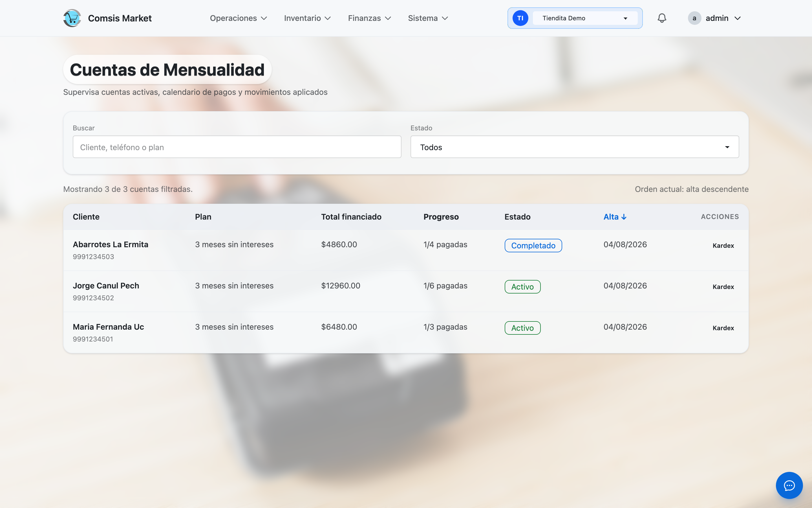Image resolution: width=812 pixels, height=508 pixels.
Task: Sort by the Total financiado column header
Action: [x=351, y=217]
